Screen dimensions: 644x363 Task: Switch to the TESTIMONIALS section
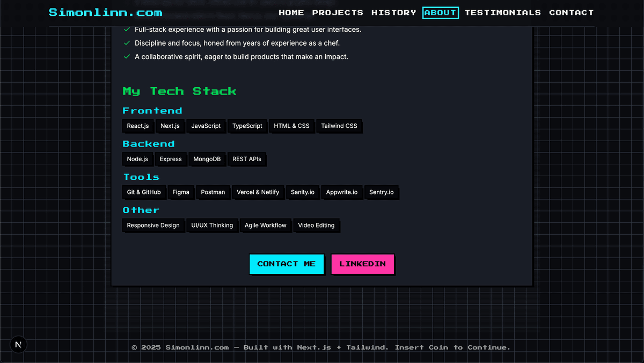[x=503, y=12]
